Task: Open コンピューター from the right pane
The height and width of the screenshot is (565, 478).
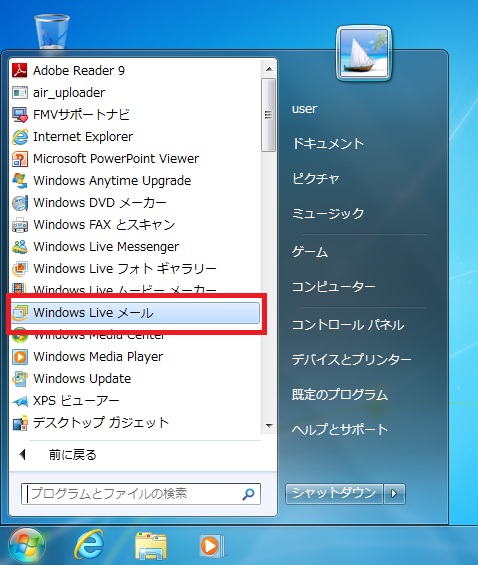Action: [334, 287]
